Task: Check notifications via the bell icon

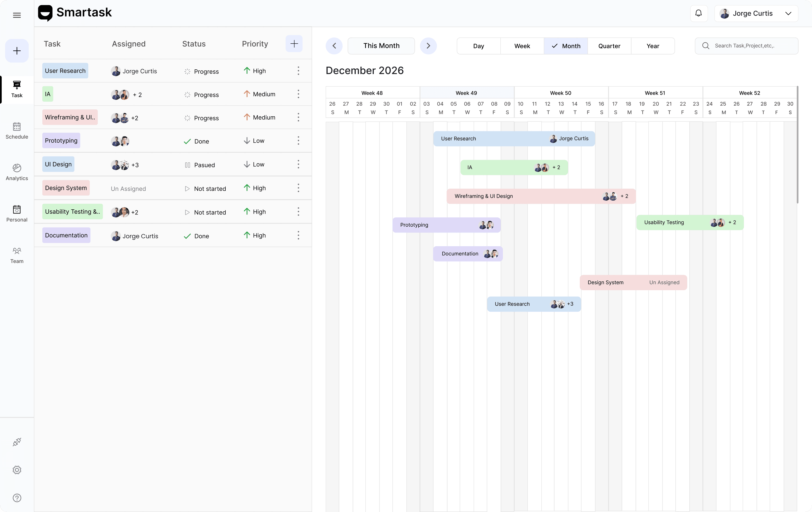Action: click(x=699, y=13)
